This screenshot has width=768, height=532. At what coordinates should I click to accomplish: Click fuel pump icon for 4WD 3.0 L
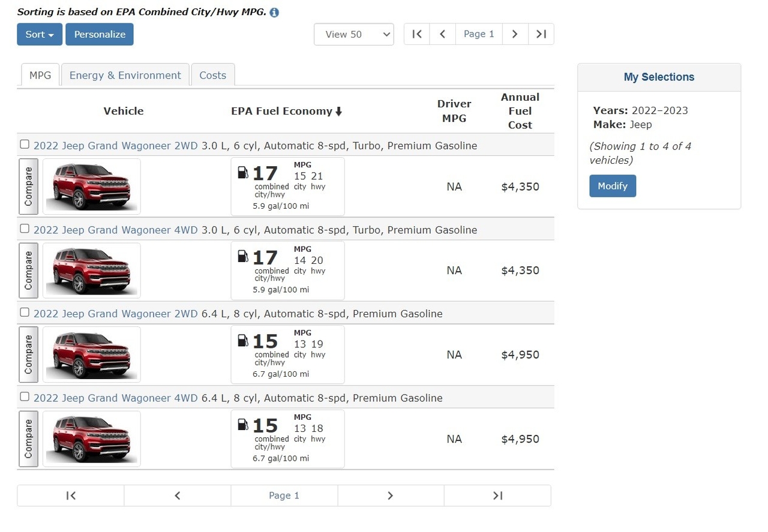point(242,257)
